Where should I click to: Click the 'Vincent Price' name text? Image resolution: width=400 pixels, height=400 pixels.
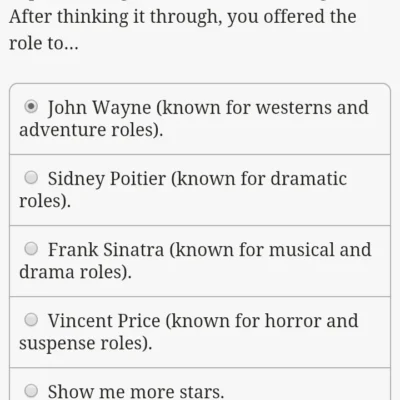tap(104, 321)
